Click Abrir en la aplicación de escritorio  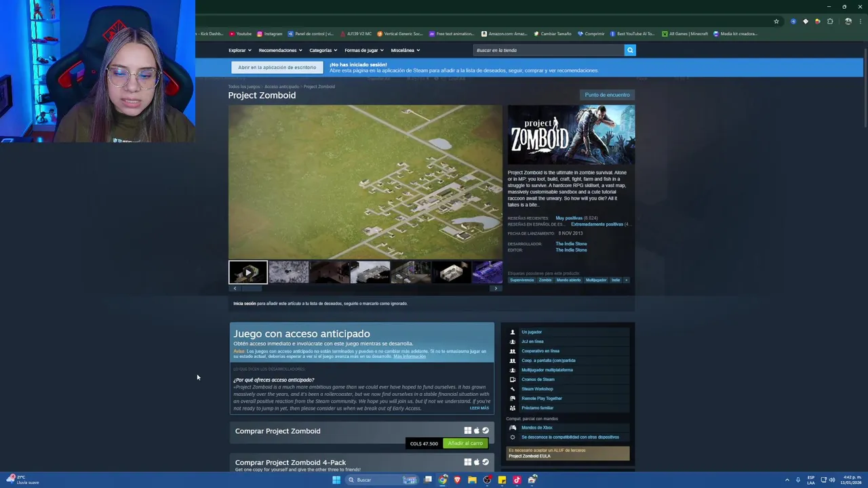pos(277,67)
